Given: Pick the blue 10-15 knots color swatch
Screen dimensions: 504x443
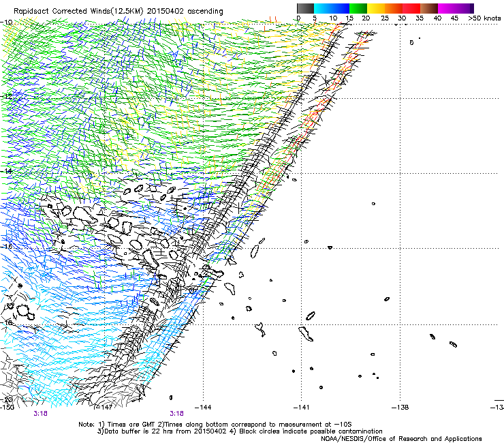Looking at the screenshot, I should 341,8.
